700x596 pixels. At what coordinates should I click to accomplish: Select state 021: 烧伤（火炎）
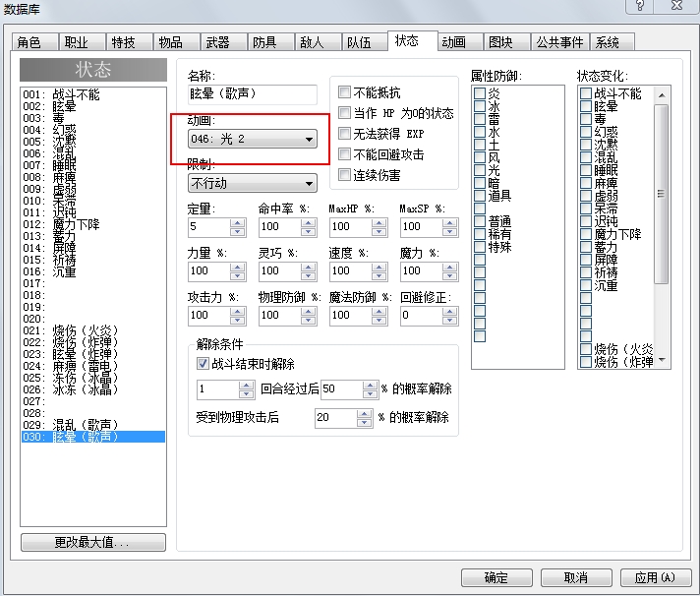(x=92, y=330)
